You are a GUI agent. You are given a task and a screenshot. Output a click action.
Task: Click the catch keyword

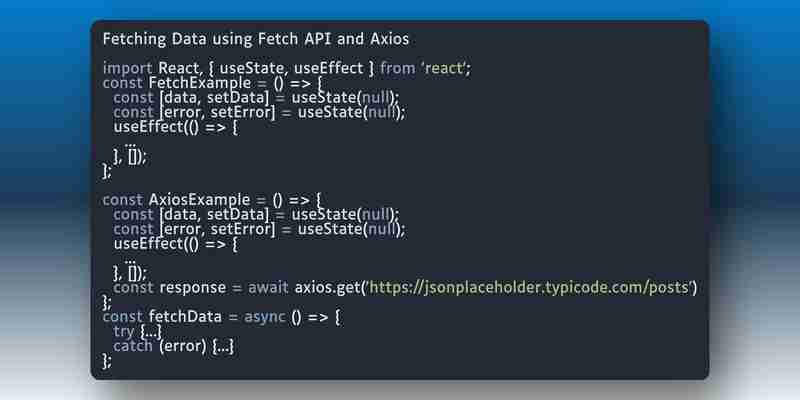133,347
